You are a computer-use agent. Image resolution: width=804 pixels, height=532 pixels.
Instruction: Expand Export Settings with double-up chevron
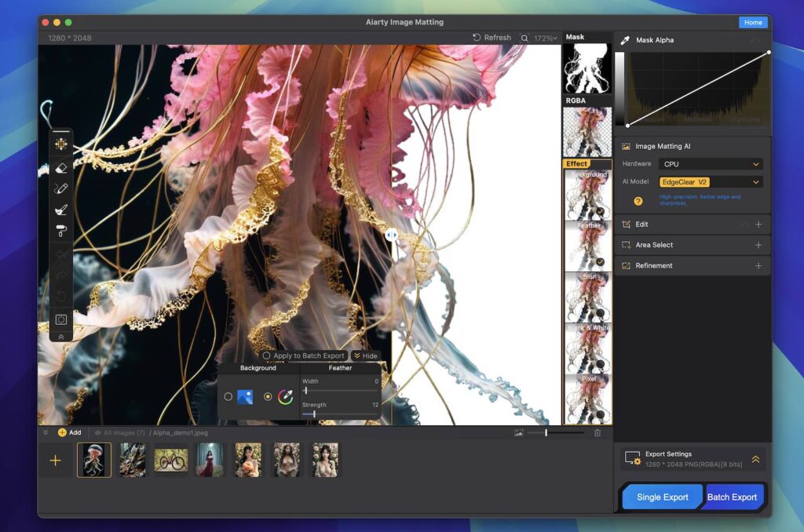pos(756,459)
